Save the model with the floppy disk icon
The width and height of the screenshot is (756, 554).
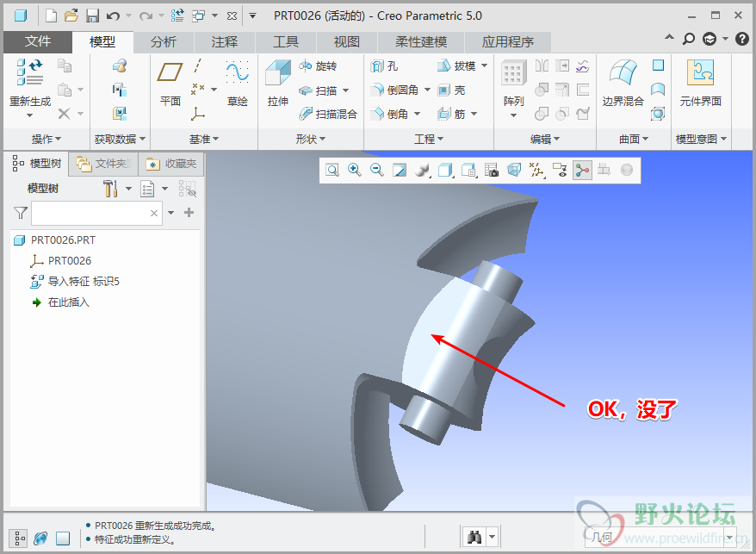[x=92, y=16]
